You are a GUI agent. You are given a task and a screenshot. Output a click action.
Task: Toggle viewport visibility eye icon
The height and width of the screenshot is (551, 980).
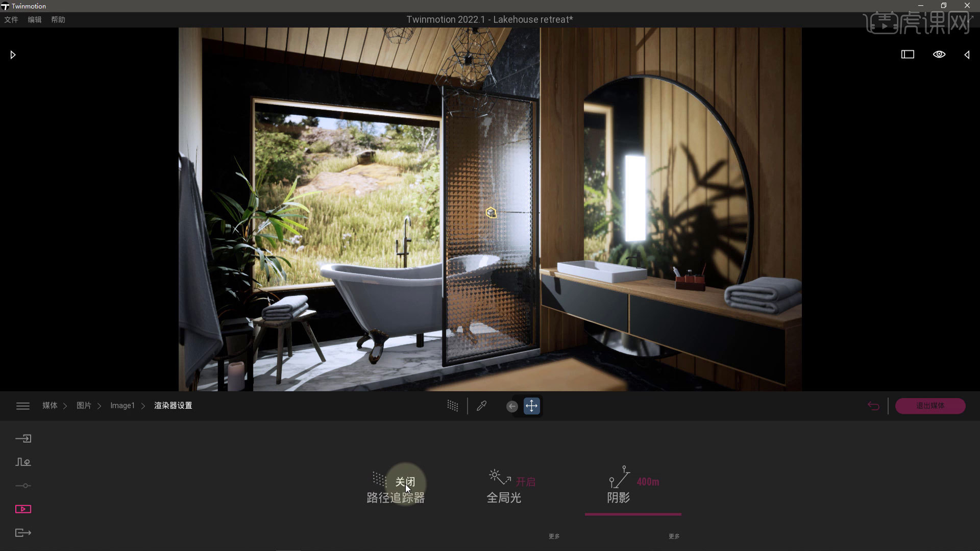coord(939,55)
